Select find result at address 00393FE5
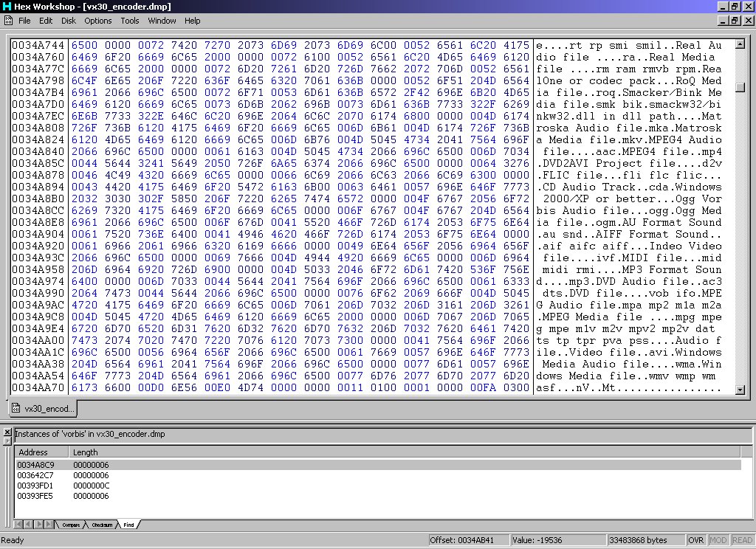 coord(378,496)
